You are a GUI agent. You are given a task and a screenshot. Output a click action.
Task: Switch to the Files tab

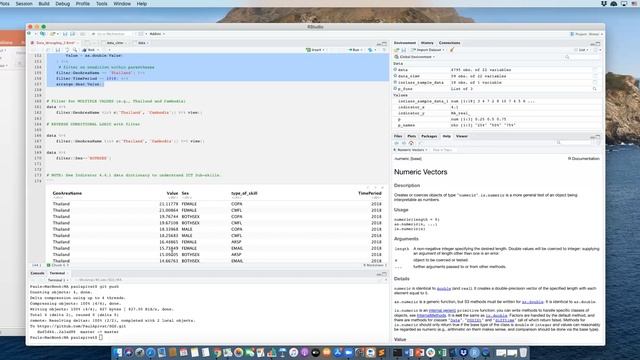[x=398, y=136]
